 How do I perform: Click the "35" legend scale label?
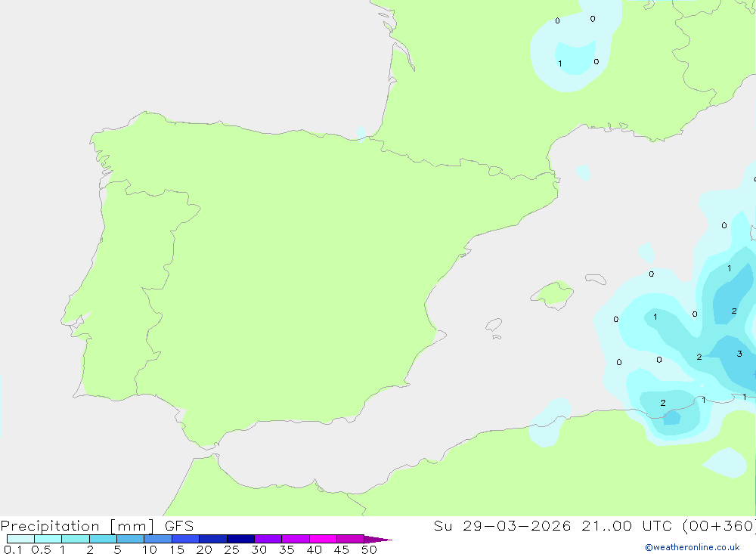coord(287,549)
